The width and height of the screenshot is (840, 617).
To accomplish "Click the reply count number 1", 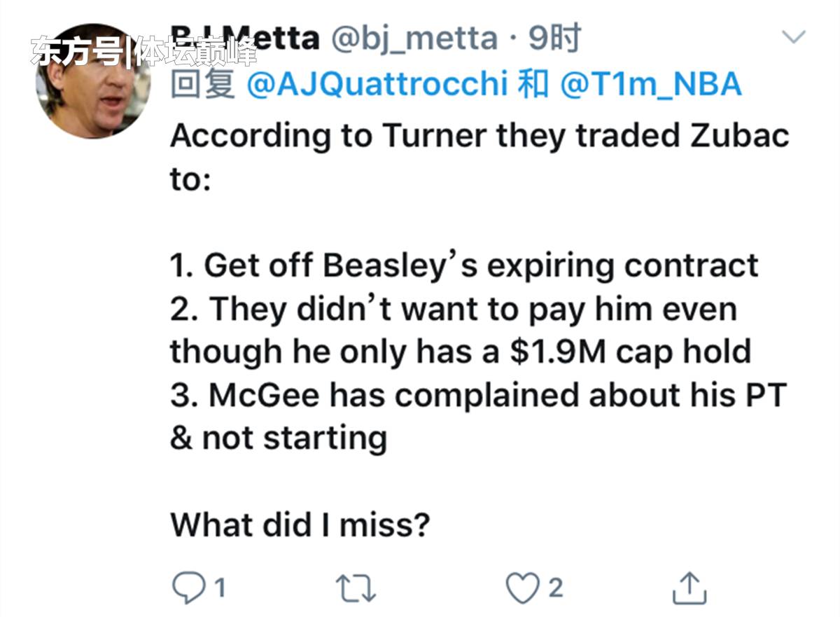I will coord(219,588).
